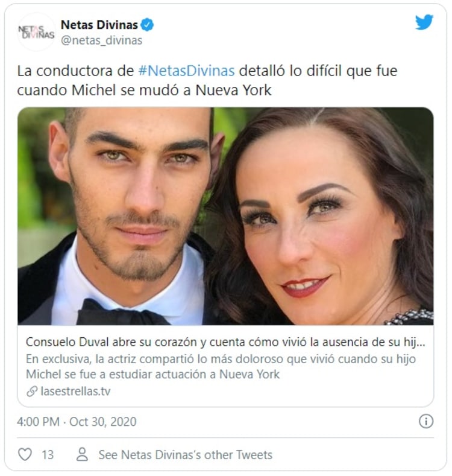Viewport: 452px width, 476px height.
Task: Click the link chain icon
Action: (x=32, y=392)
